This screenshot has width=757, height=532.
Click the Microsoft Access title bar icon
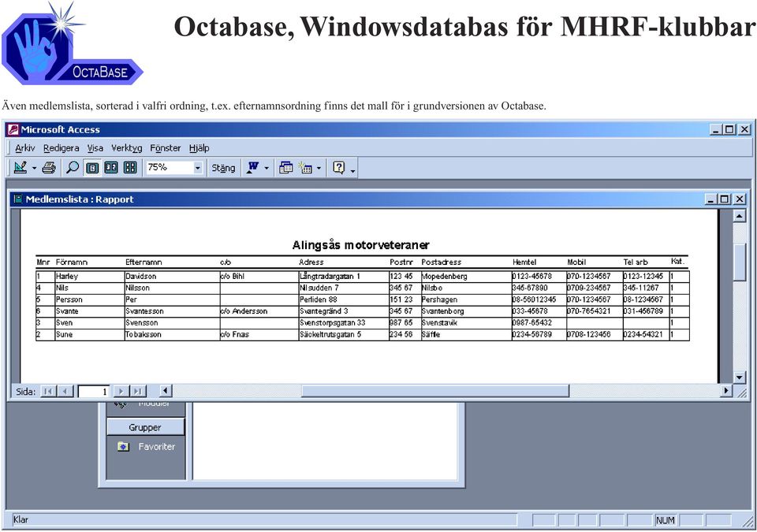coord(13,130)
